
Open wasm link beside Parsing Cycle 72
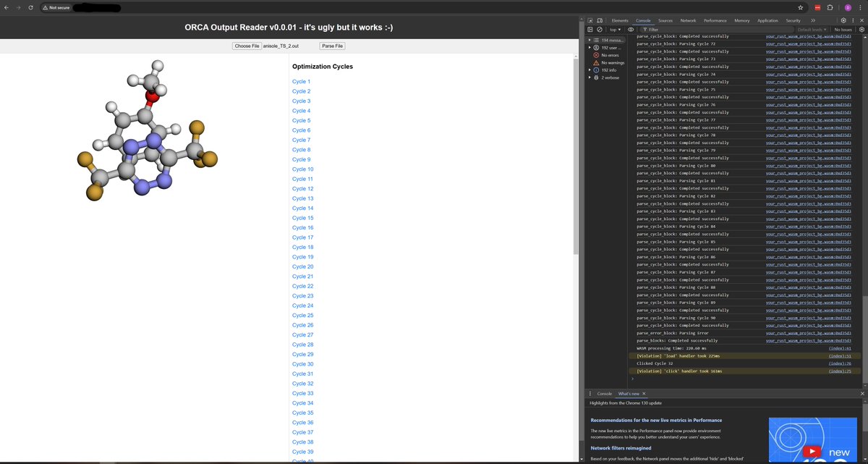tap(809, 43)
